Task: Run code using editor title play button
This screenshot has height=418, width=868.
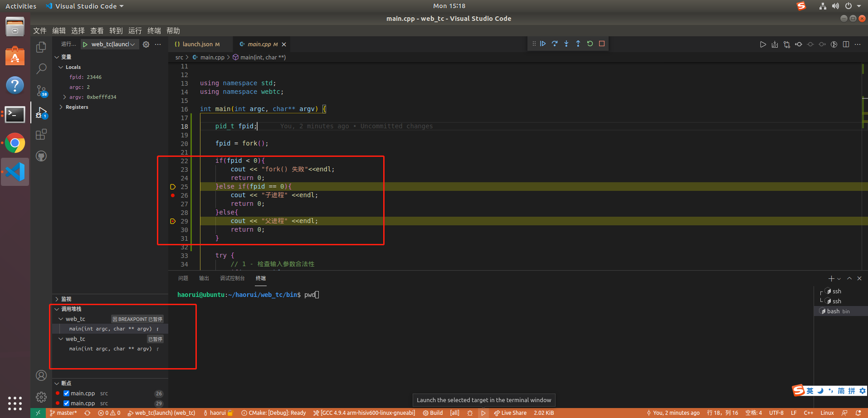Action: click(763, 44)
